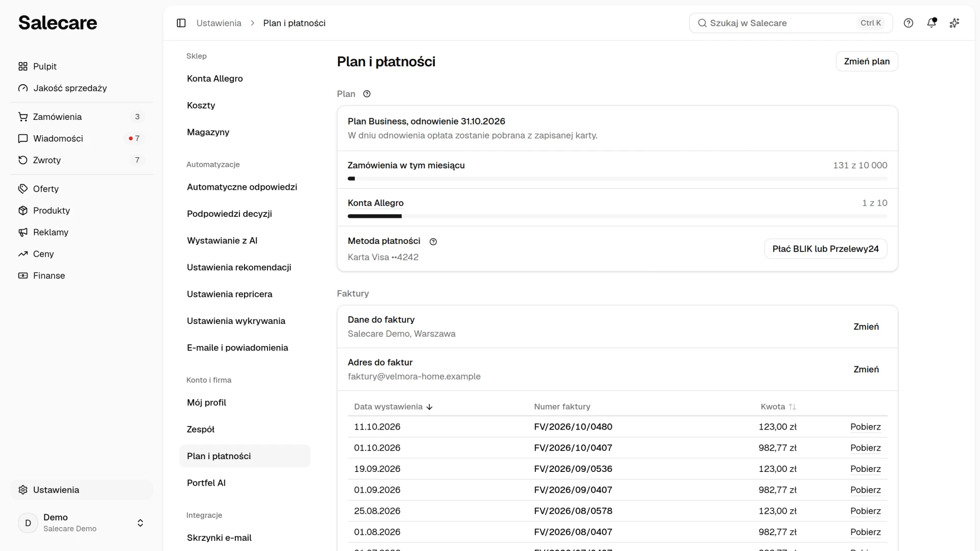
Task: Click the Jakość sprzedaży gauge icon
Action: coord(23,88)
